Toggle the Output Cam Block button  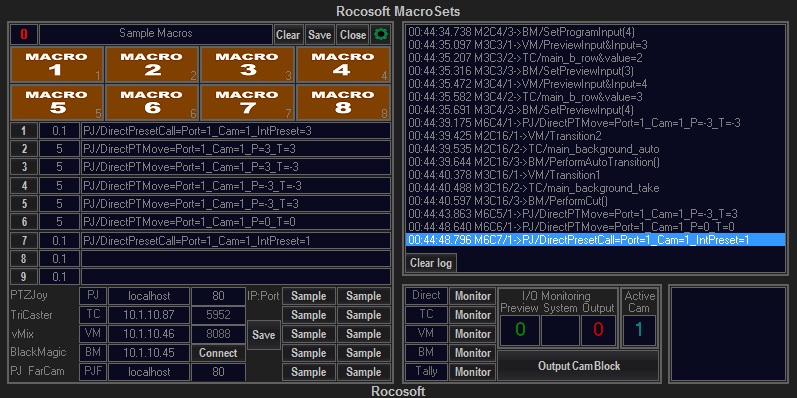pyautogui.click(x=578, y=366)
